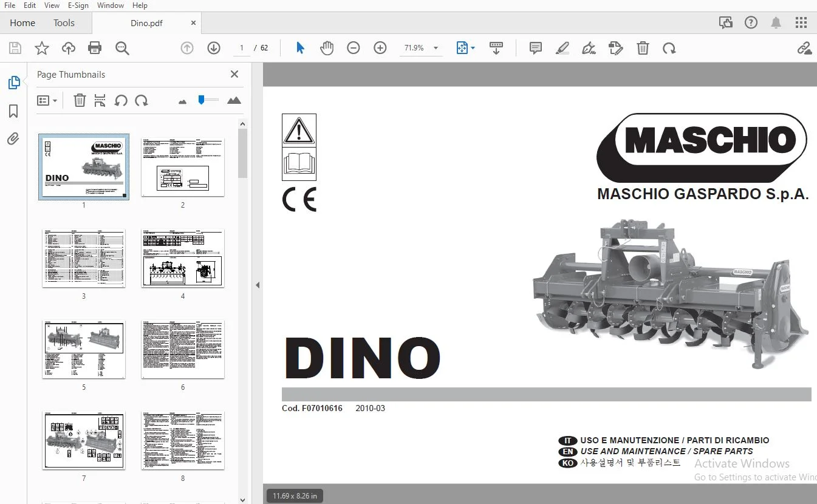Click the thumbnails scrollbar up arrow
817x504 pixels.
242,124
